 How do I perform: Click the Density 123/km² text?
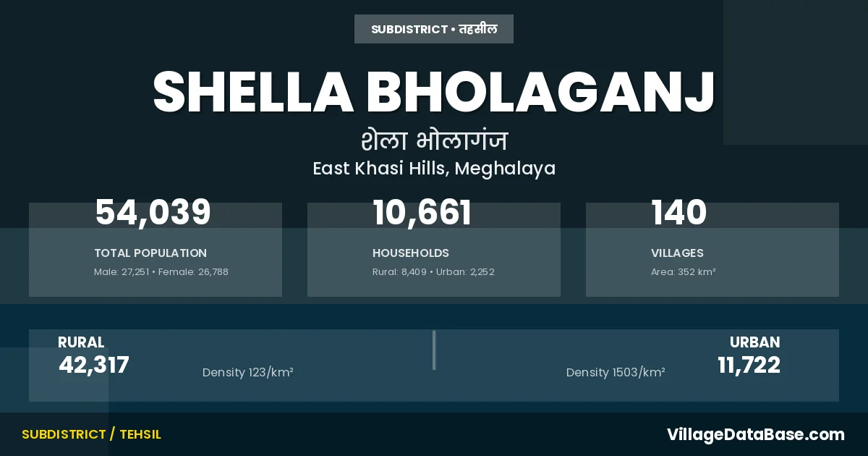click(x=247, y=373)
